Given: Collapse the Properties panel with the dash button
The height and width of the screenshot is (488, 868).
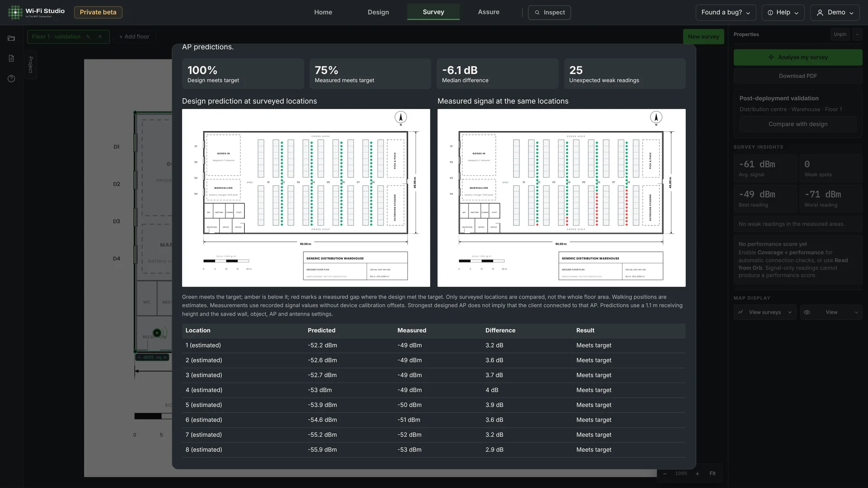Looking at the screenshot, I should 857,34.
